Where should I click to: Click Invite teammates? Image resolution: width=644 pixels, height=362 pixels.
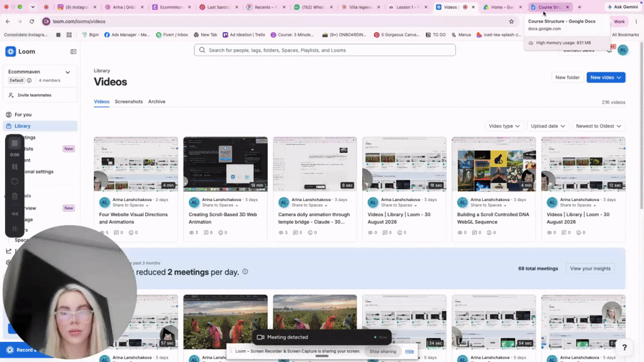pos(35,96)
